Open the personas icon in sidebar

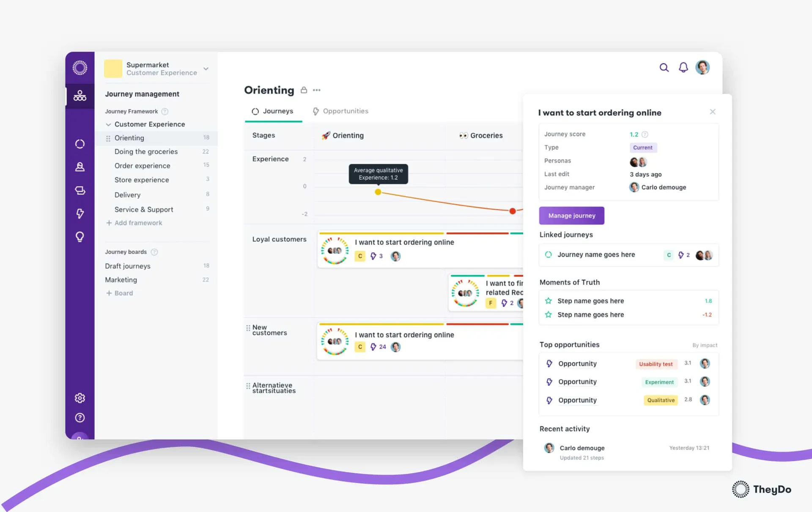coord(80,167)
